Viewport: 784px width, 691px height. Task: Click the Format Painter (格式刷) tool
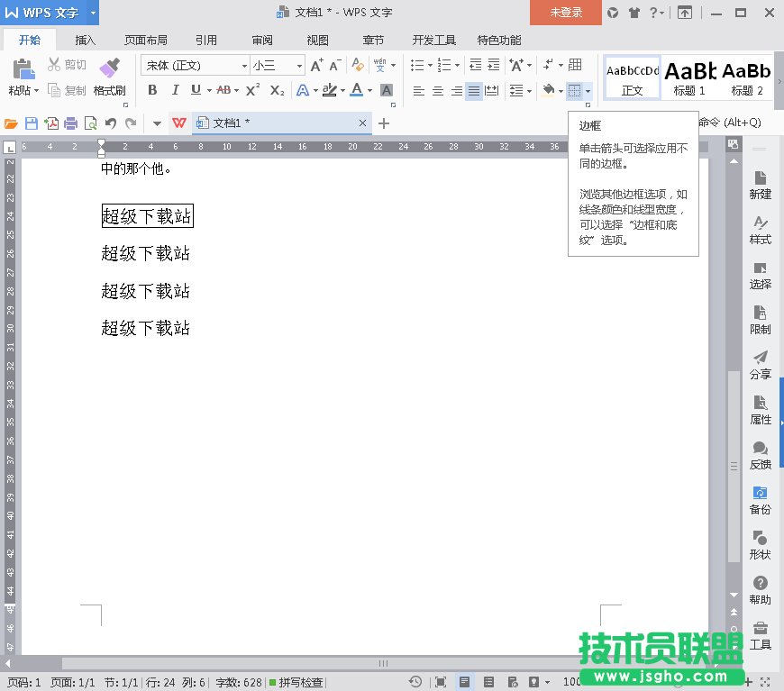[109, 76]
